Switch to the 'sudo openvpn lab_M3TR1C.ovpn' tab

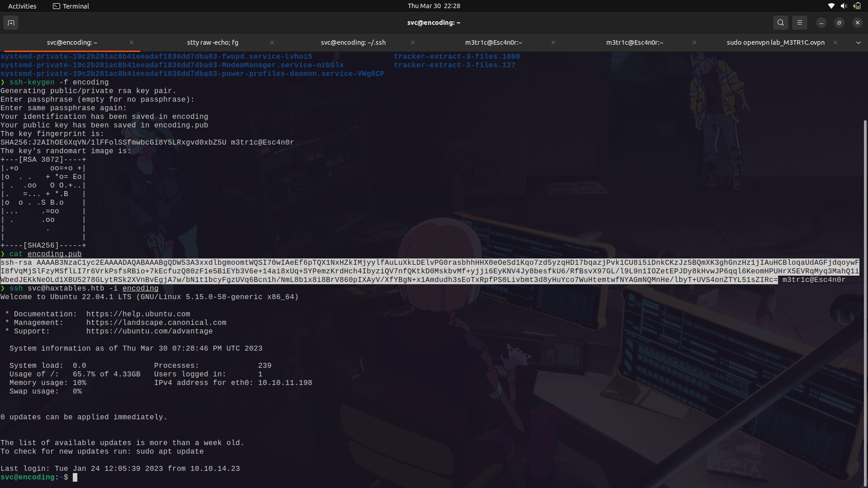pyautogui.click(x=775, y=42)
